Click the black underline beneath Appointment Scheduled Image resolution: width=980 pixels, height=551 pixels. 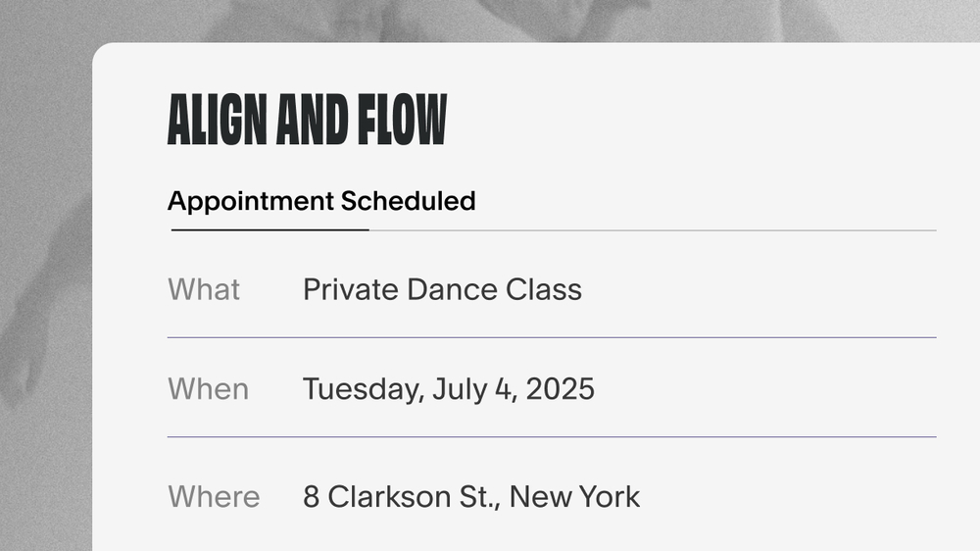(x=270, y=230)
